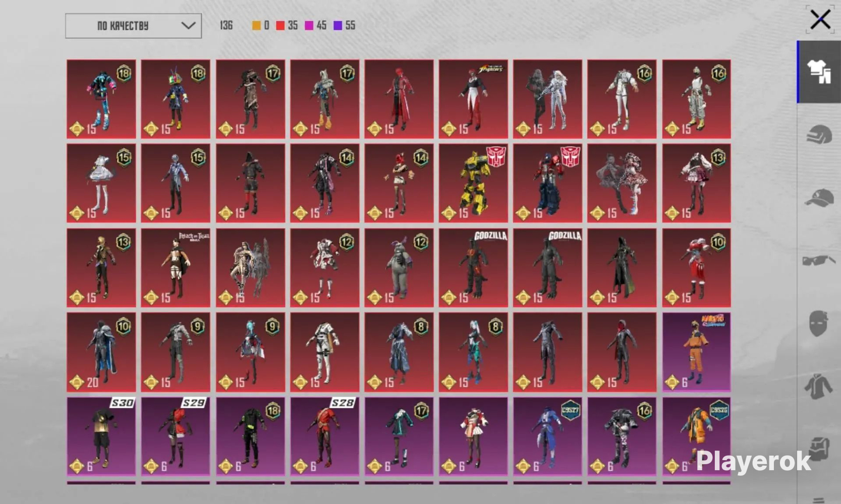Open the helmet category in sidebar
This screenshot has height=504, width=841.
click(x=819, y=135)
